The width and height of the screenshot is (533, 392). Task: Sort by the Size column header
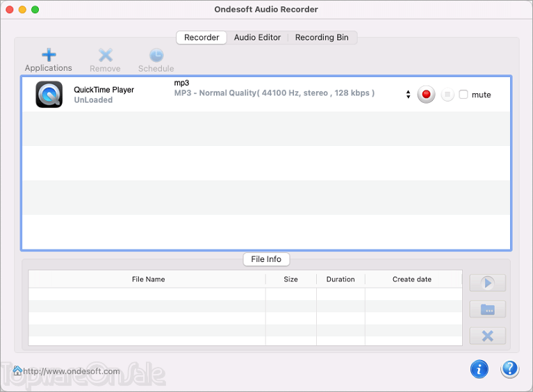point(291,279)
